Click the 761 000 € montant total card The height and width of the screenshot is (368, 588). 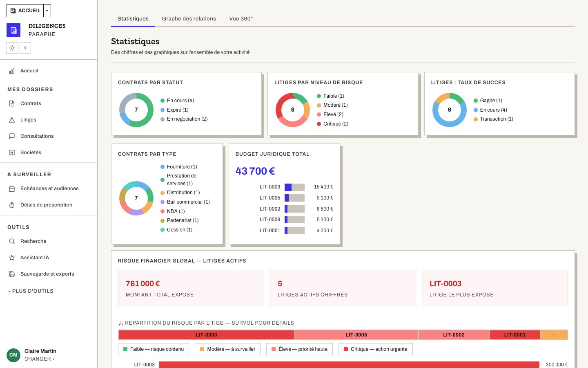(191, 288)
